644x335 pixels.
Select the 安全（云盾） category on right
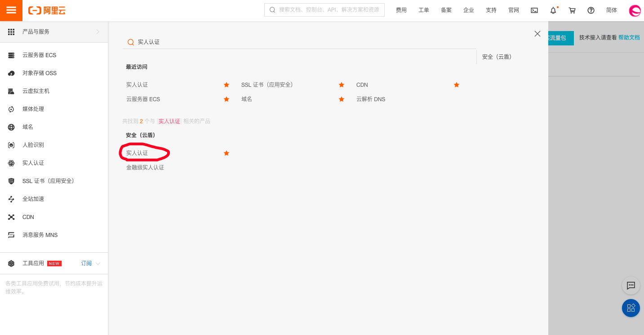[x=497, y=57]
